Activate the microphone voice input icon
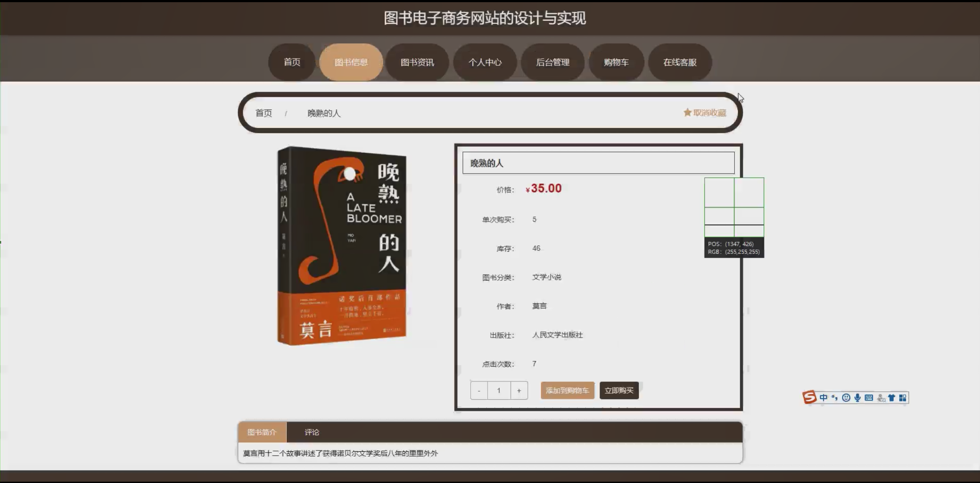Image resolution: width=980 pixels, height=483 pixels. tap(857, 398)
